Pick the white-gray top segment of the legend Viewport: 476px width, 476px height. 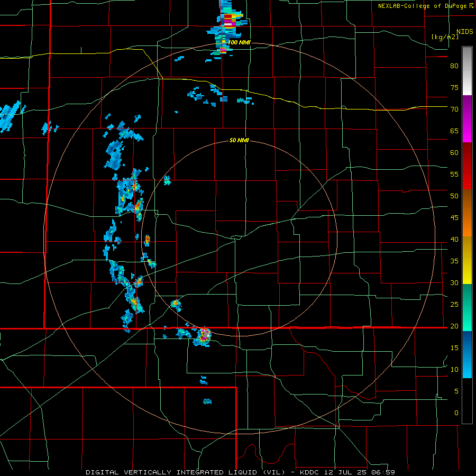(467, 71)
